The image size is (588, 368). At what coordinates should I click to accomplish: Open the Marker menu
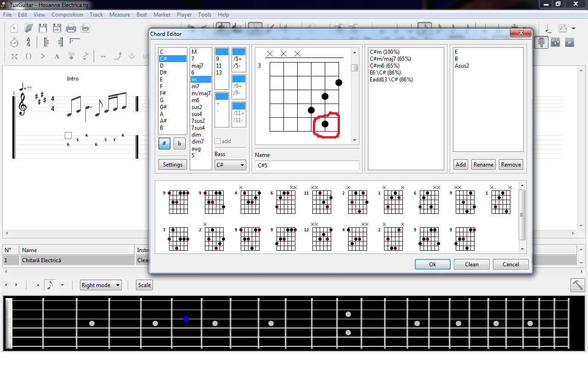[162, 15]
